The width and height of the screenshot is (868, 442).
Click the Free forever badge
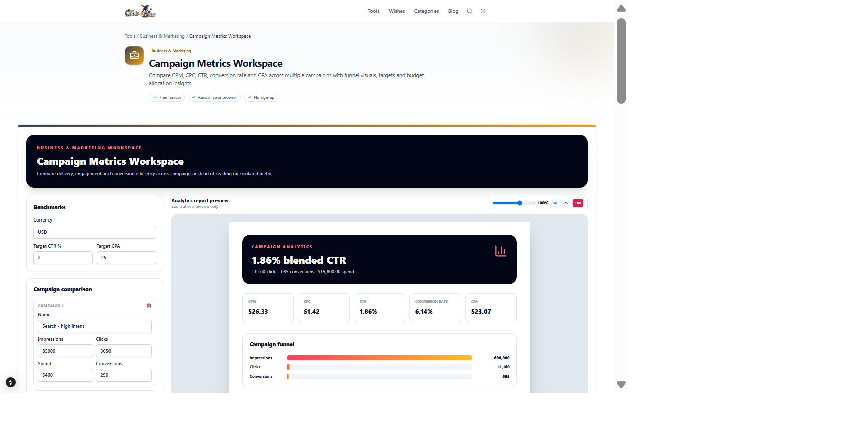(x=167, y=97)
